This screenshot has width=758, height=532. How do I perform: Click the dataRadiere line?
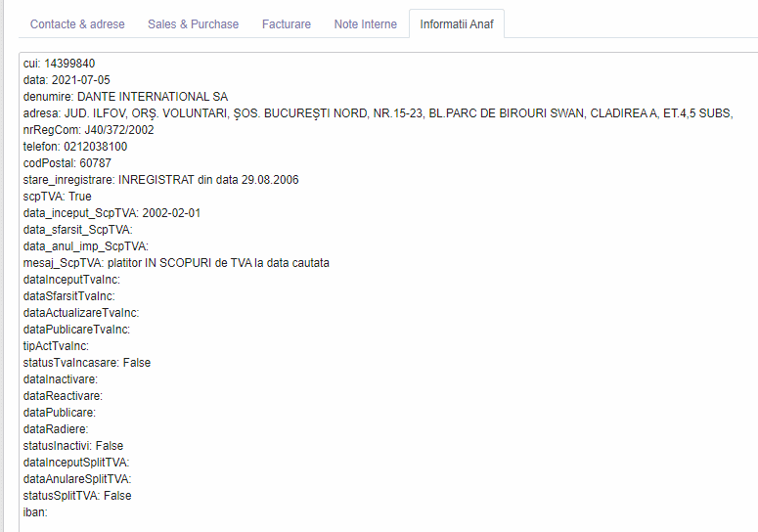point(56,429)
